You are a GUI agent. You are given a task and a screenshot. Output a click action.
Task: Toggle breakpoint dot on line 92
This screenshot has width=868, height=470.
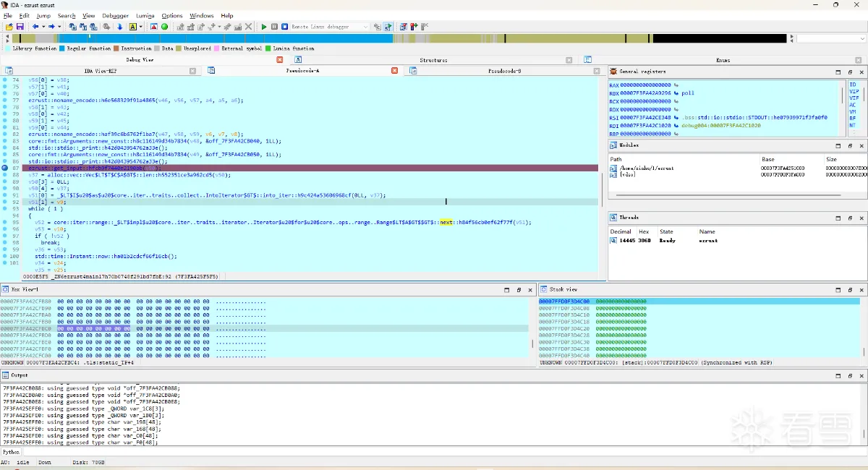[5, 202]
